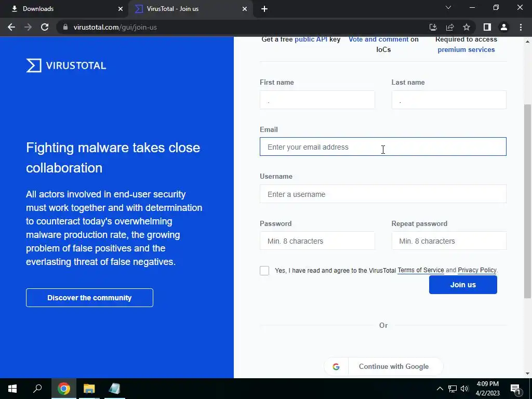
Task: Reload the VirusTotal page
Action: (x=45, y=27)
